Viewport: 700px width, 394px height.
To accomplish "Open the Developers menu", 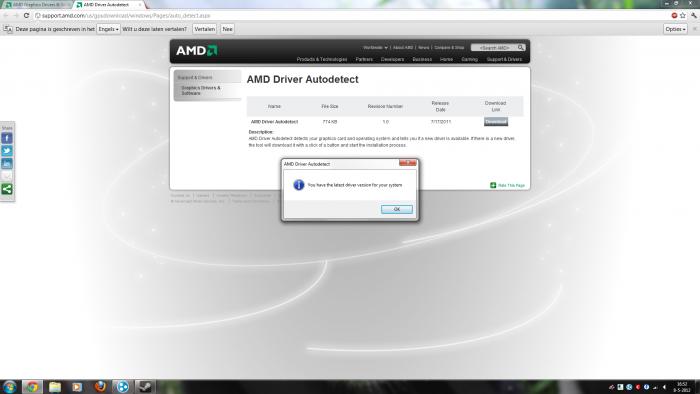I will click(x=392, y=59).
